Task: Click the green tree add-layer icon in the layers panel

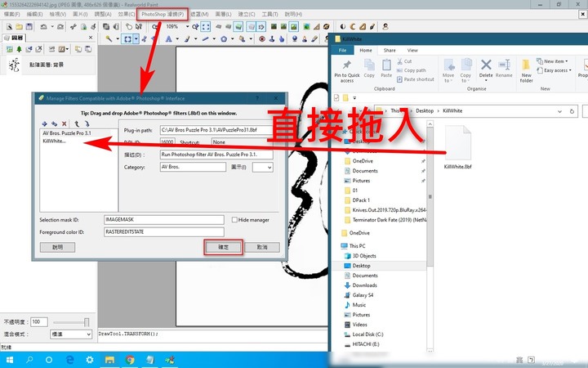Action: [x=19, y=49]
